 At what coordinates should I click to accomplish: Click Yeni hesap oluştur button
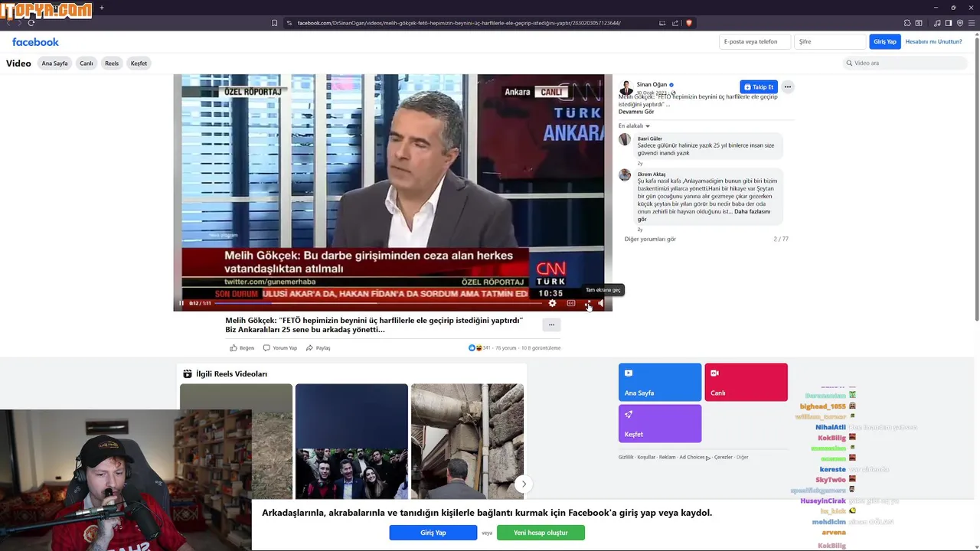(x=541, y=533)
